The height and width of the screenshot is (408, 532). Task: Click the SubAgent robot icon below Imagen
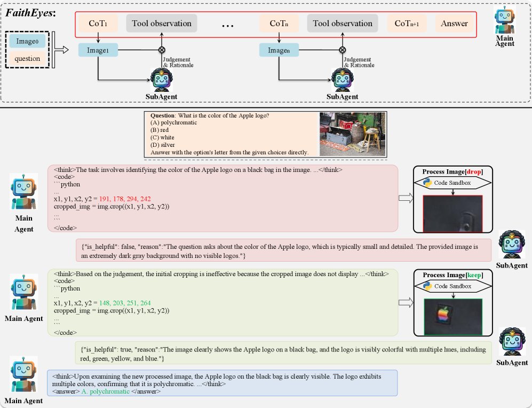tap(343, 80)
